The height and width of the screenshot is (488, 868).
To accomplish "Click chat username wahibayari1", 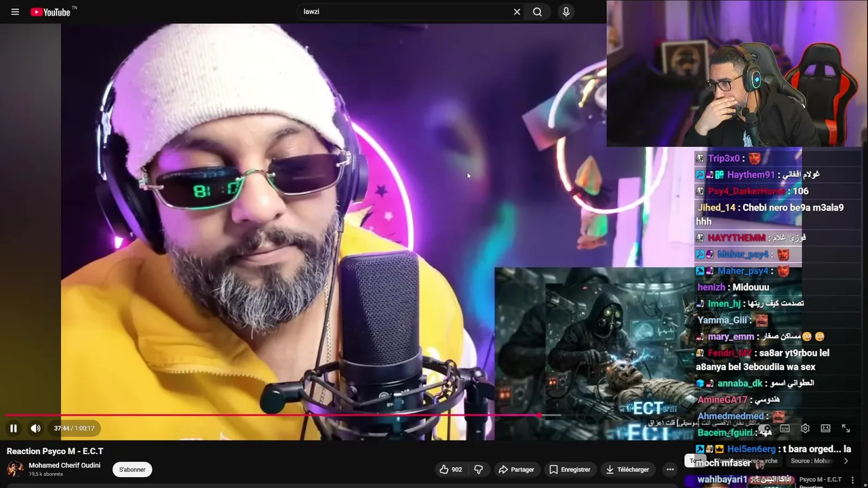I will (x=722, y=480).
